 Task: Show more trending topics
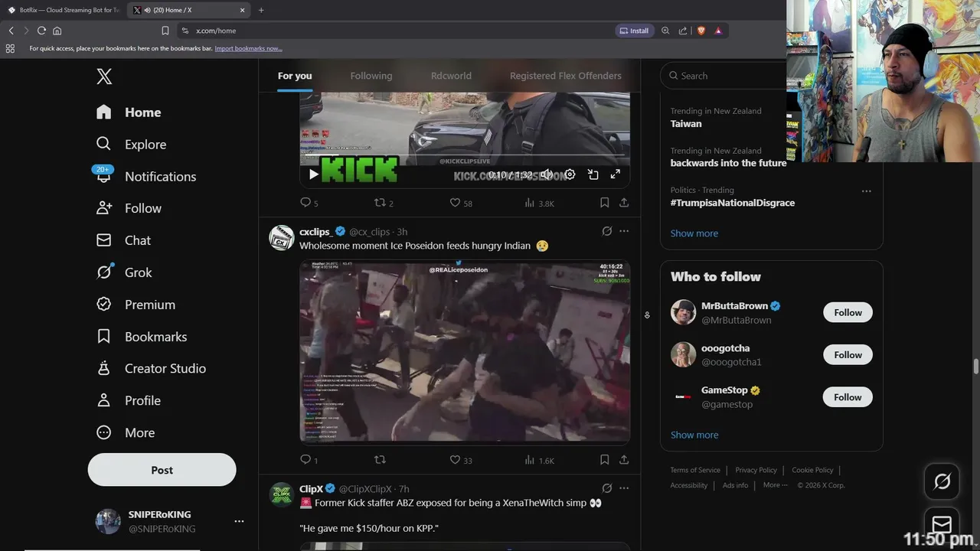[694, 233]
